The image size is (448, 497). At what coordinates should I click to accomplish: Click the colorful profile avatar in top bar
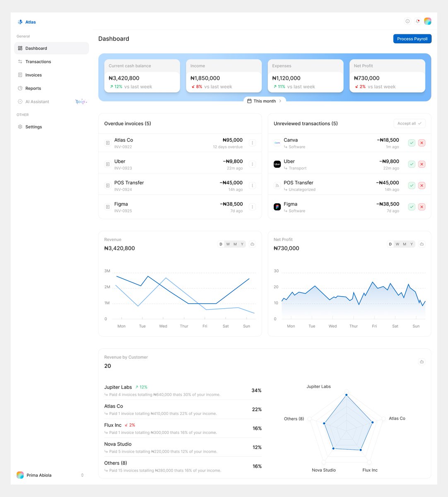pyautogui.click(x=428, y=21)
